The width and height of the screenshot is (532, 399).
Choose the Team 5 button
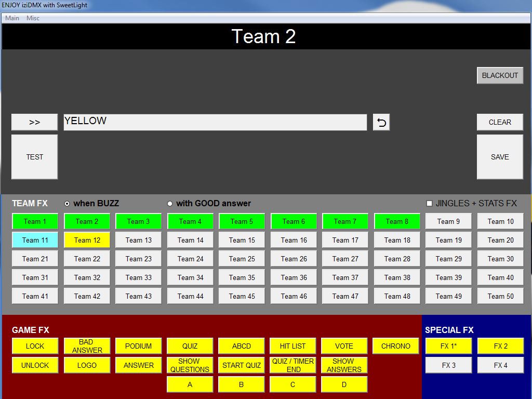tap(242, 221)
